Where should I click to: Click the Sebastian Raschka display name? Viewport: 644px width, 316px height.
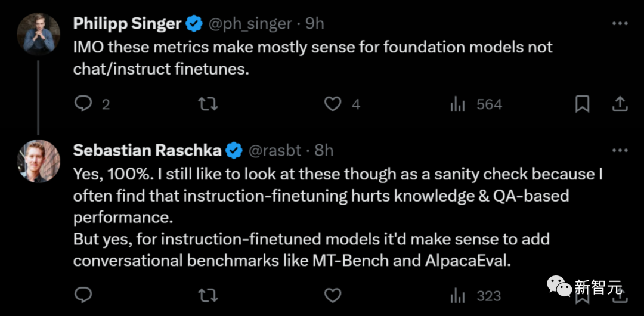[x=147, y=151]
